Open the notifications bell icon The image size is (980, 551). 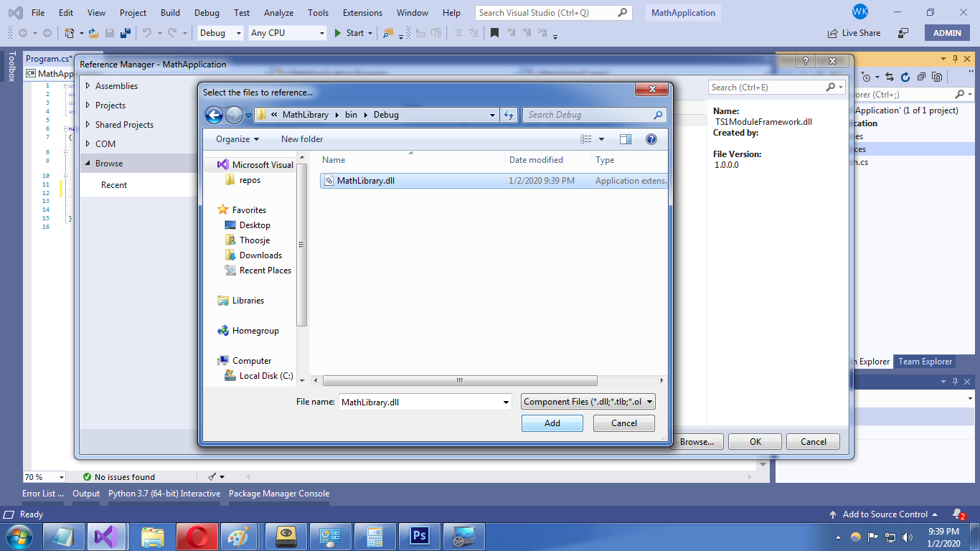(958, 514)
